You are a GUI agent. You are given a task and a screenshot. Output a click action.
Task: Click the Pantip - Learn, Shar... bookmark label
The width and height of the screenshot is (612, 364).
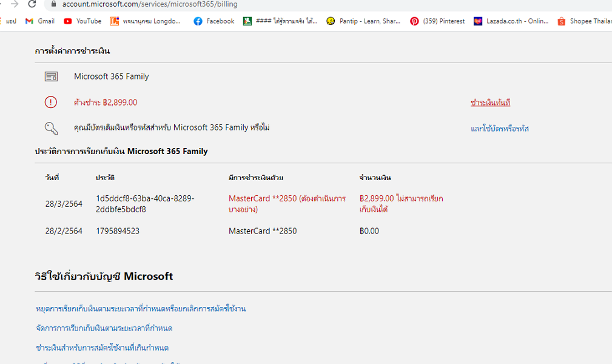[369, 21]
